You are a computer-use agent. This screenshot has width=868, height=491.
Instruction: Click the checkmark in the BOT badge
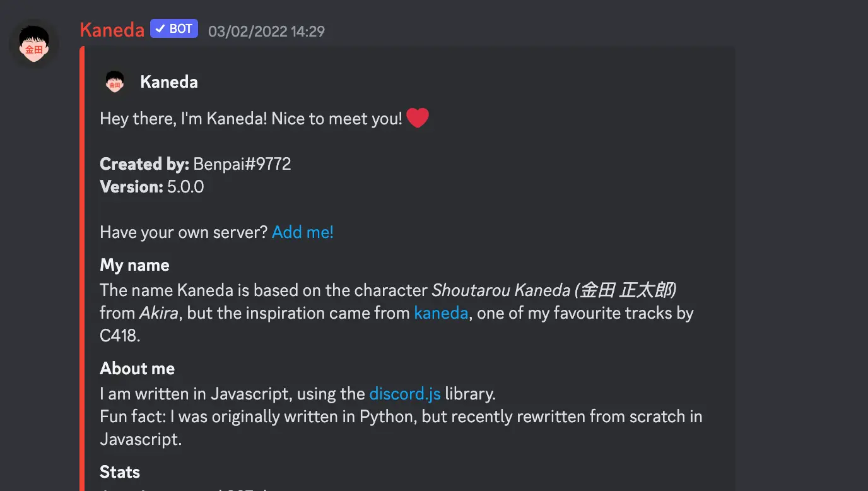(x=160, y=29)
